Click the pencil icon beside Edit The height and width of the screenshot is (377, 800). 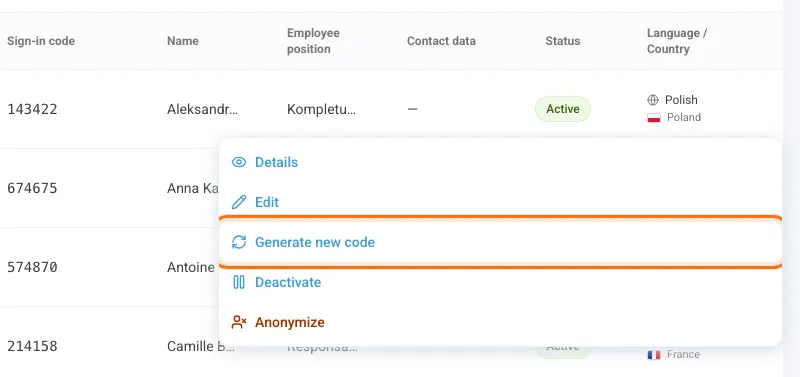(x=239, y=202)
